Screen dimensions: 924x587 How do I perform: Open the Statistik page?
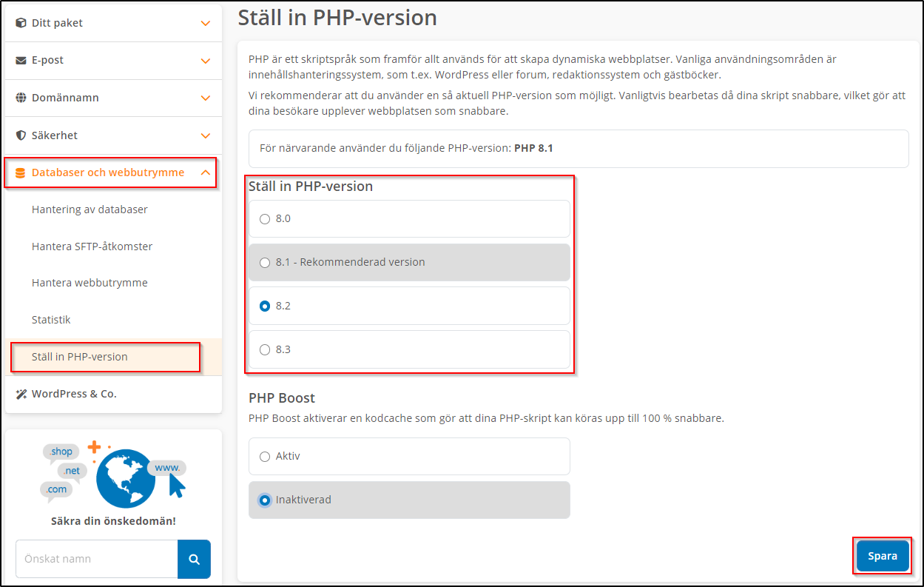(x=51, y=319)
